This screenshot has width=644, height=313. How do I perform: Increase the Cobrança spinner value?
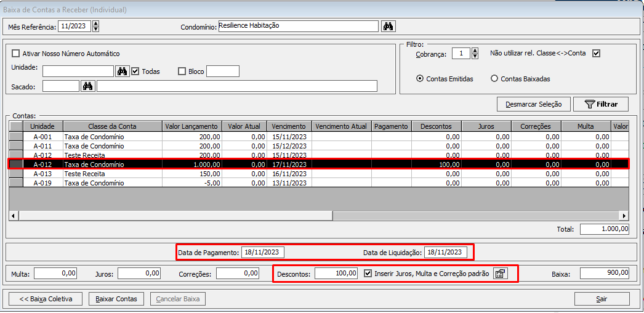coord(475,51)
